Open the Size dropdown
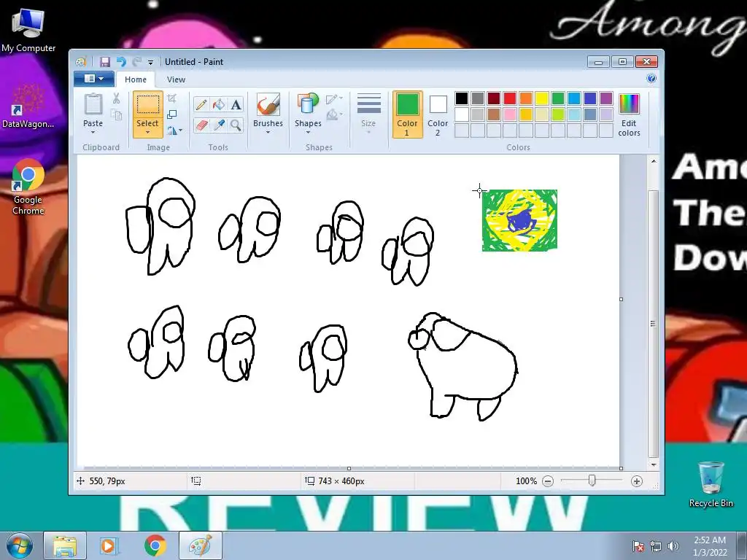 pos(368,114)
